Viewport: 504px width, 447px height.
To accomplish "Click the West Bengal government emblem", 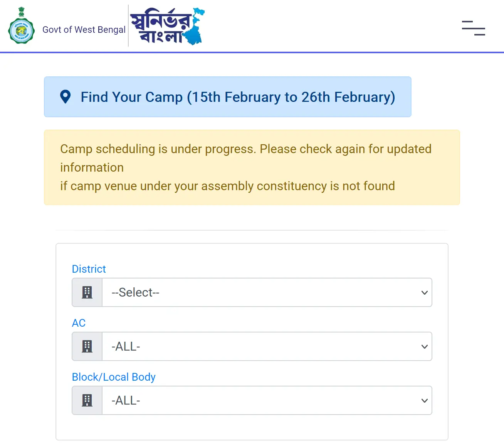I will pyautogui.click(x=22, y=26).
